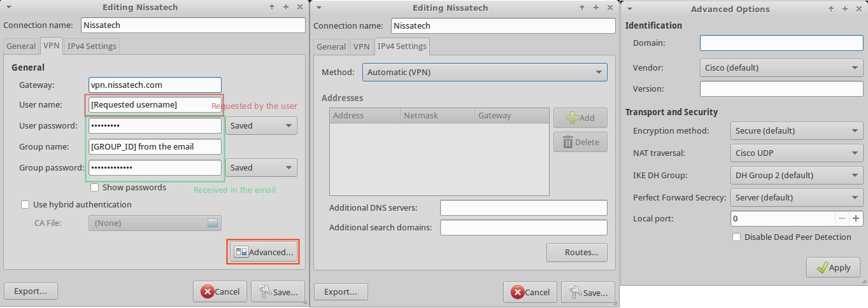This screenshot has width=868, height=308.
Task: Open NAT traversal dropdown
Action: 797,153
